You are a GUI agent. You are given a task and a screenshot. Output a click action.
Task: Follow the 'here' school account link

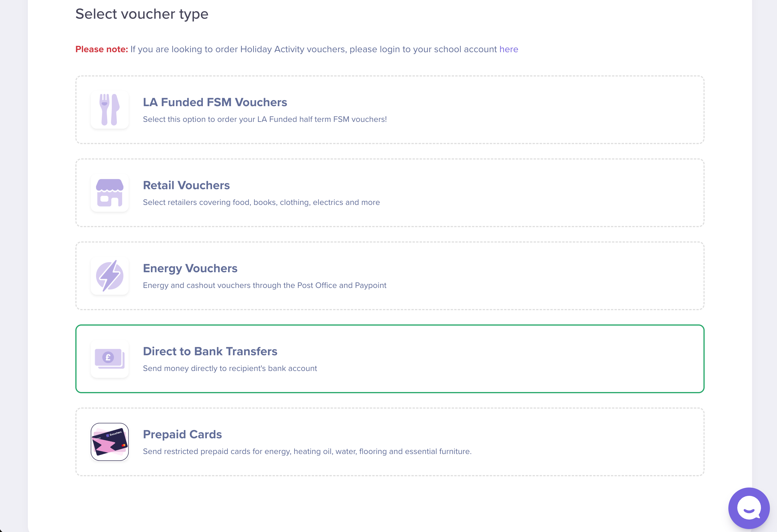pos(509,49)
